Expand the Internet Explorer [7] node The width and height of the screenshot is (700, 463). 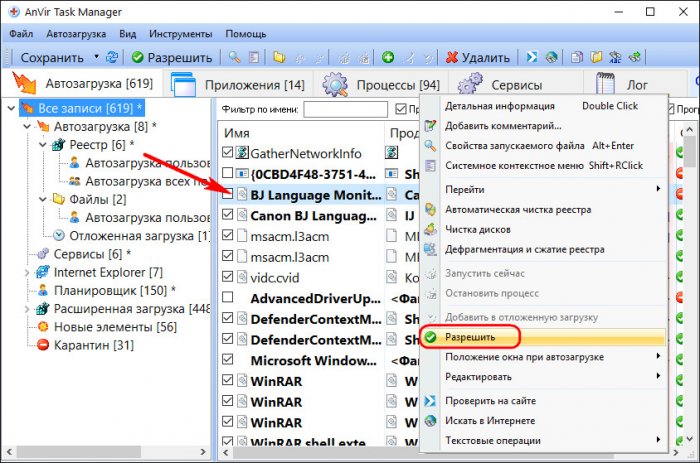coord(27,272)
